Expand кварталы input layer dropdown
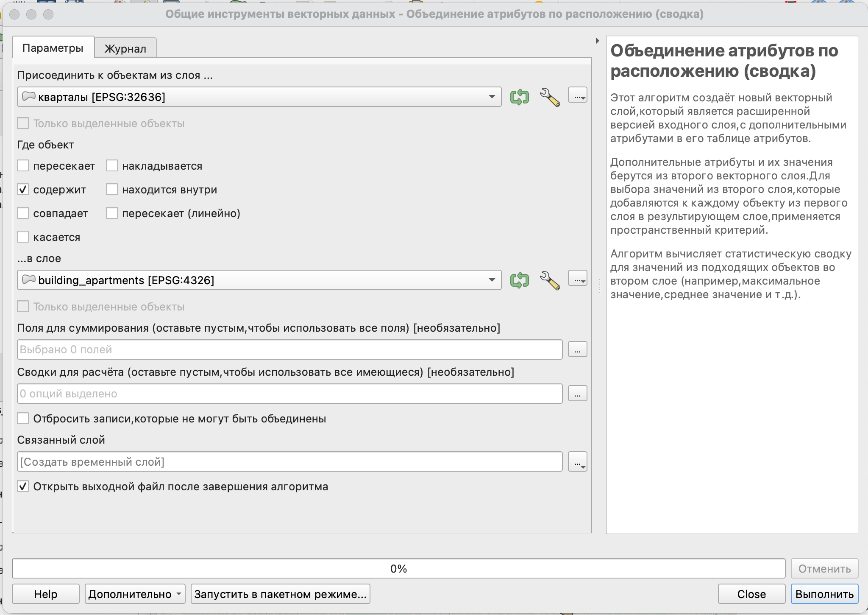Screen dimensions: 868x615 [x=492, y=97]
